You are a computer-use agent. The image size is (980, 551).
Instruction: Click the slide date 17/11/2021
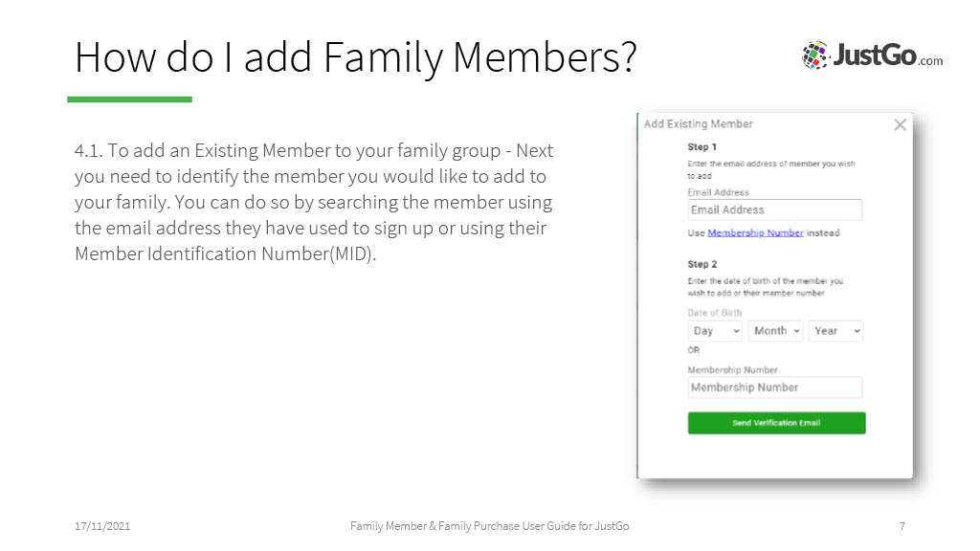coord(102,526)
